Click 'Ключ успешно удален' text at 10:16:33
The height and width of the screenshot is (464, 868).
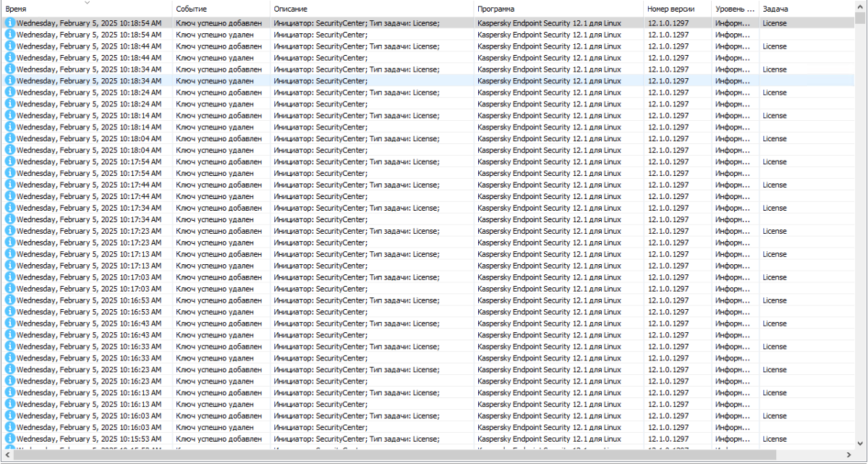[x=215, y=358]
